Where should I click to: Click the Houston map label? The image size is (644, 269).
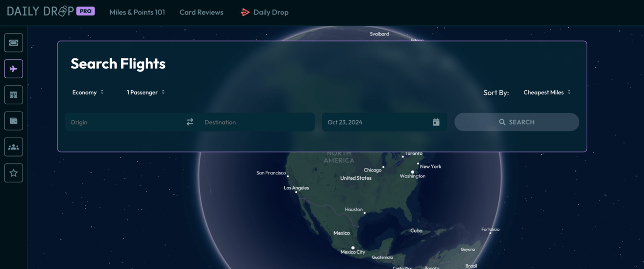tap(354, 209)
